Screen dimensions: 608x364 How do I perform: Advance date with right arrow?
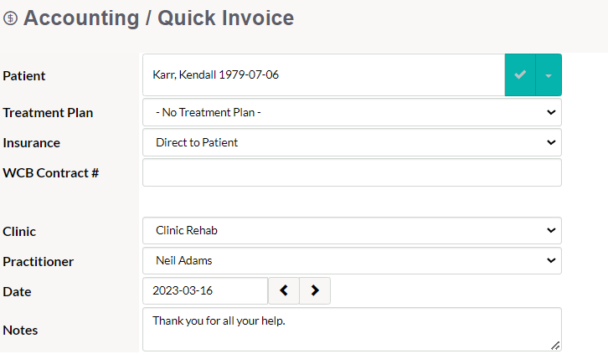click(x=315, y=290)
